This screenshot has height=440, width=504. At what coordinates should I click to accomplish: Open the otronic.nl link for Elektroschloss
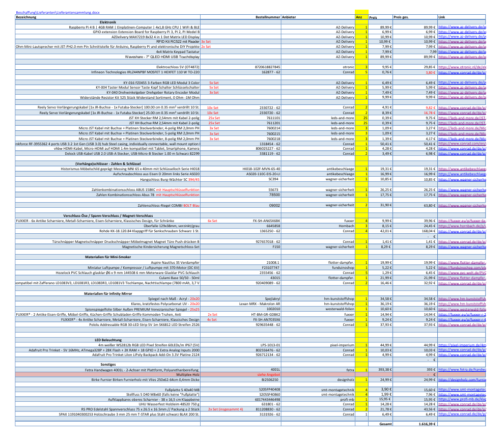[x=462, y=67]
